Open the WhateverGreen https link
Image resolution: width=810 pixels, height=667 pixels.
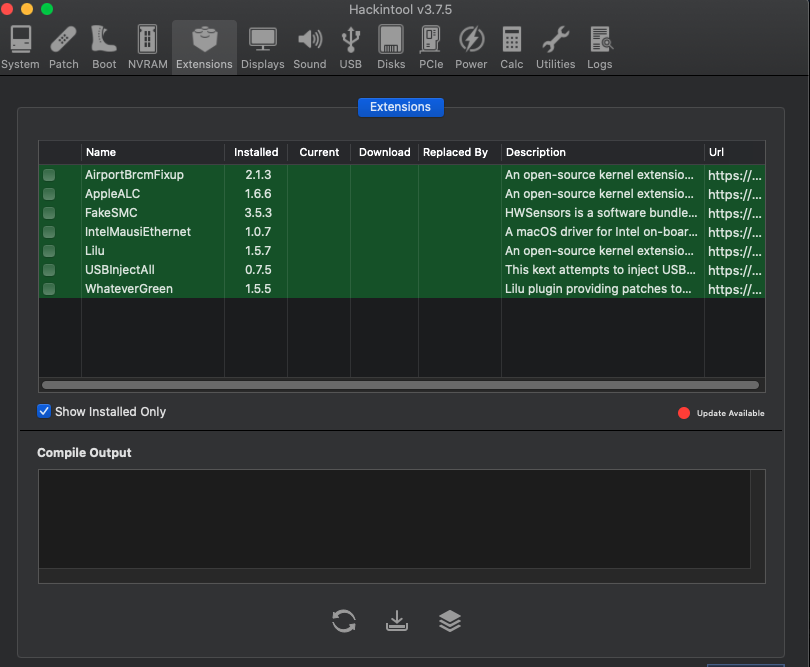(x=735, y=289)
